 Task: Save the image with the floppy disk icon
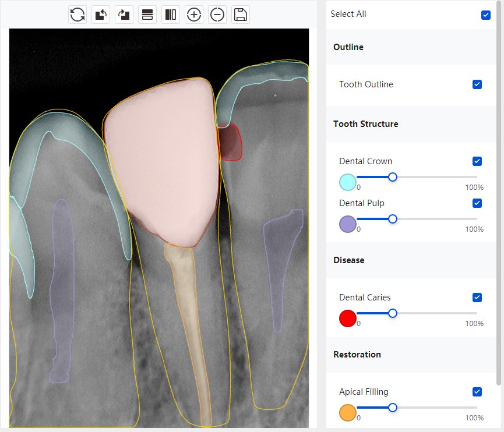(241, 15)
